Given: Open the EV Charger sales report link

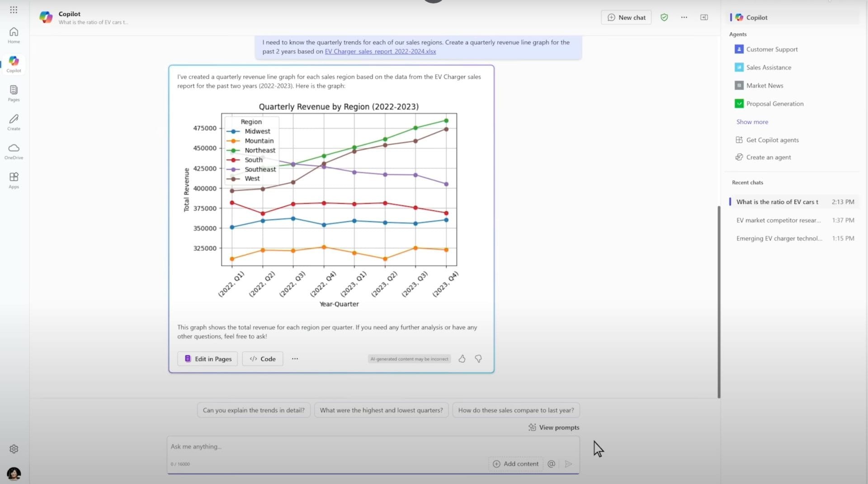Looking at the screenshot, I should [380, 52].
